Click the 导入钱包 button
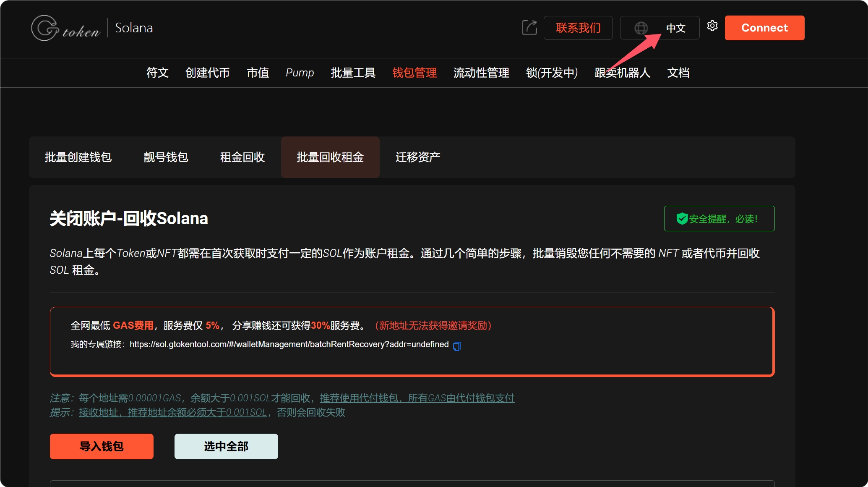Screen dimensions: 868x487 [102, 446]
